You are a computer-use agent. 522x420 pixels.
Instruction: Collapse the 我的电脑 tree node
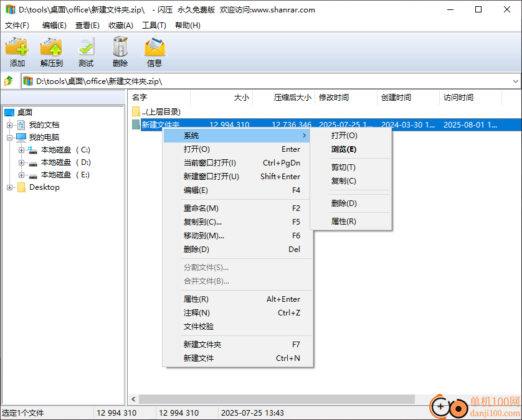point(9,138)
